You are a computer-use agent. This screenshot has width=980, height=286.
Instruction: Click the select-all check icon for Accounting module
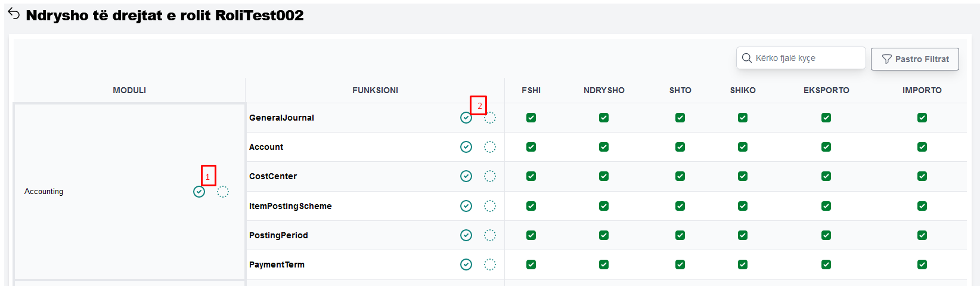[x=199, y=192]
